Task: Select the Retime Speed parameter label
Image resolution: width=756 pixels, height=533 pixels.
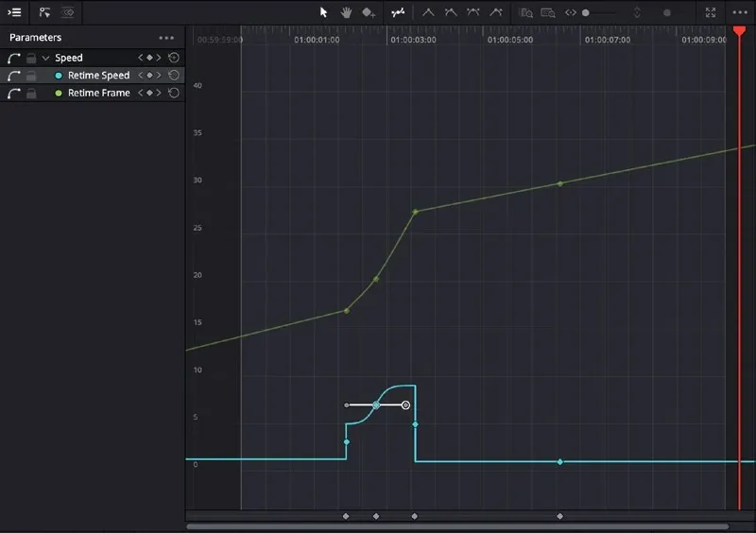Action: click(x=99, y=76)
